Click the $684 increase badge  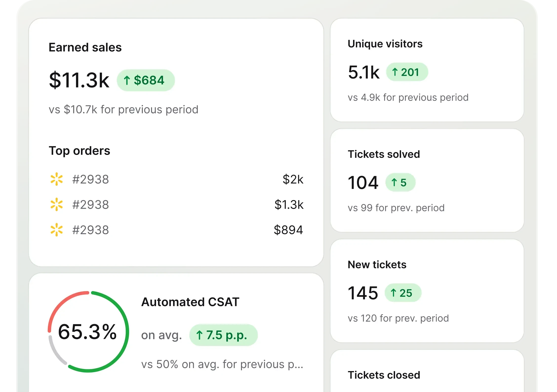point(146,80)
